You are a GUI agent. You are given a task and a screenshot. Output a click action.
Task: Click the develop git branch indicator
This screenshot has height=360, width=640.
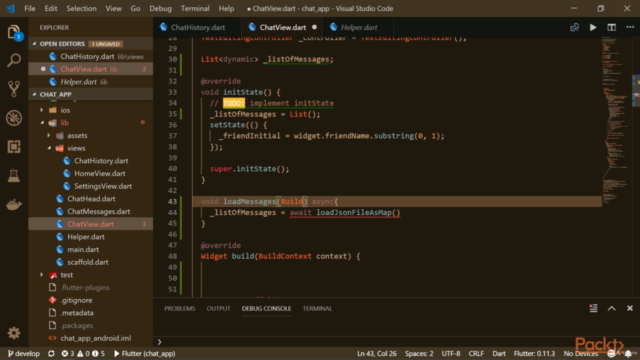(x=24, y=353)
